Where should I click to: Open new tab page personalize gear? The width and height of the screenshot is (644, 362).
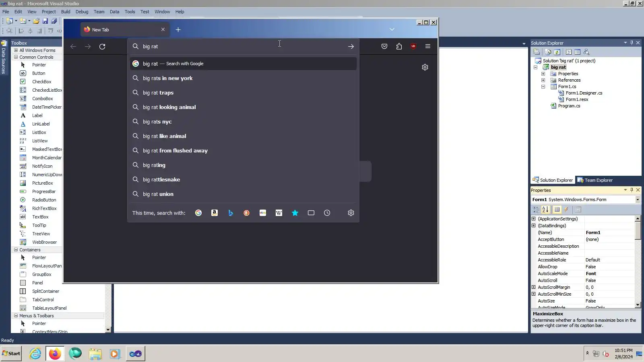click(425, 67)
